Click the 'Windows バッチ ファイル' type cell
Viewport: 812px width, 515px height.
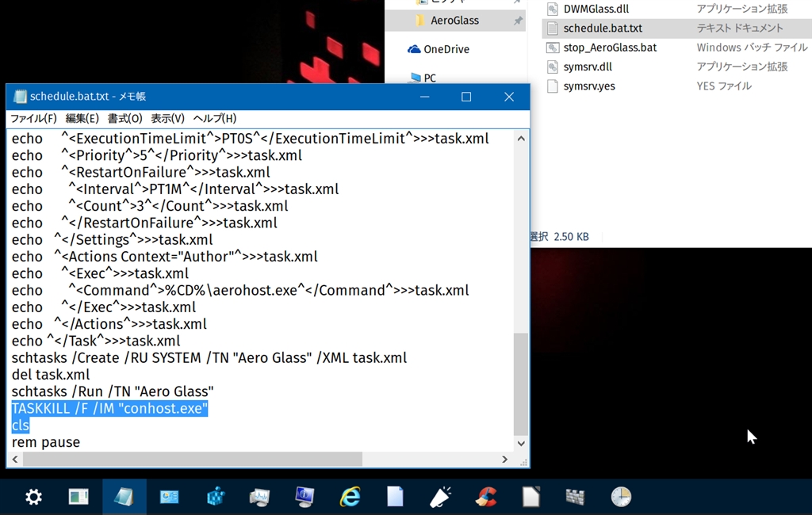(752, 48)
